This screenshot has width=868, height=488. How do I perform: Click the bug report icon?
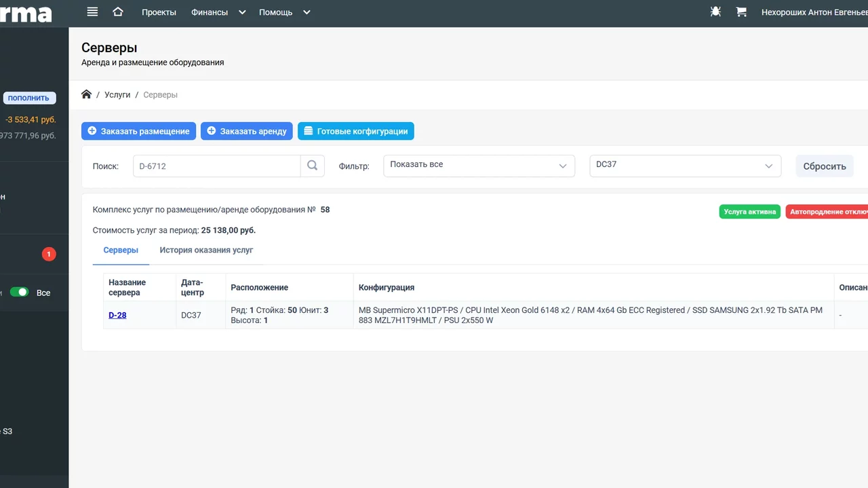pos(715,12)
